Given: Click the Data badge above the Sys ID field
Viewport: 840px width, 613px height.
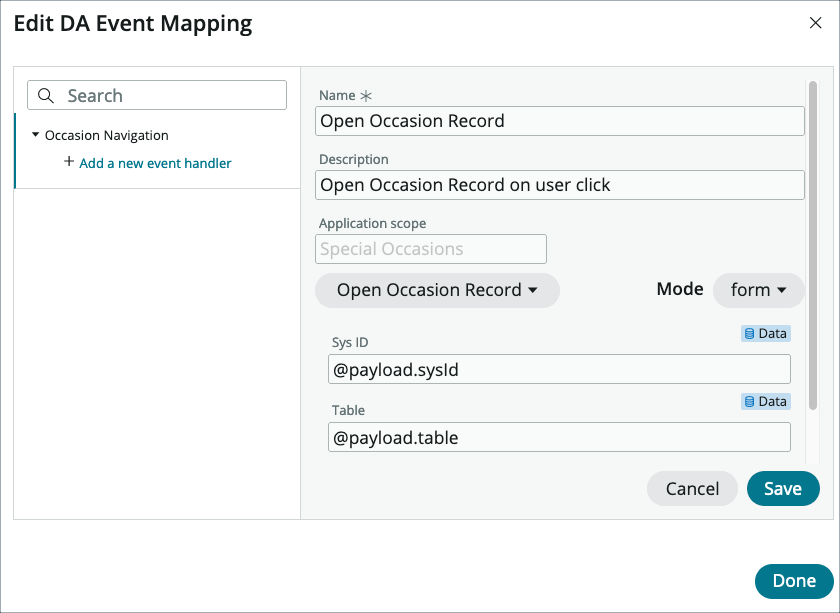Looking at the screenshot, I should 766,333.
